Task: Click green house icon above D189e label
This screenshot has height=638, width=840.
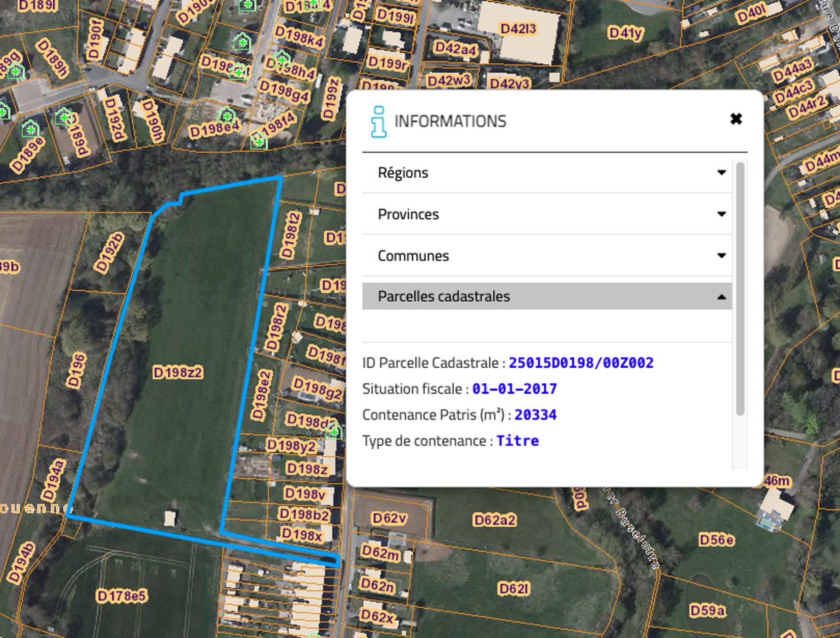Action: 31,130
